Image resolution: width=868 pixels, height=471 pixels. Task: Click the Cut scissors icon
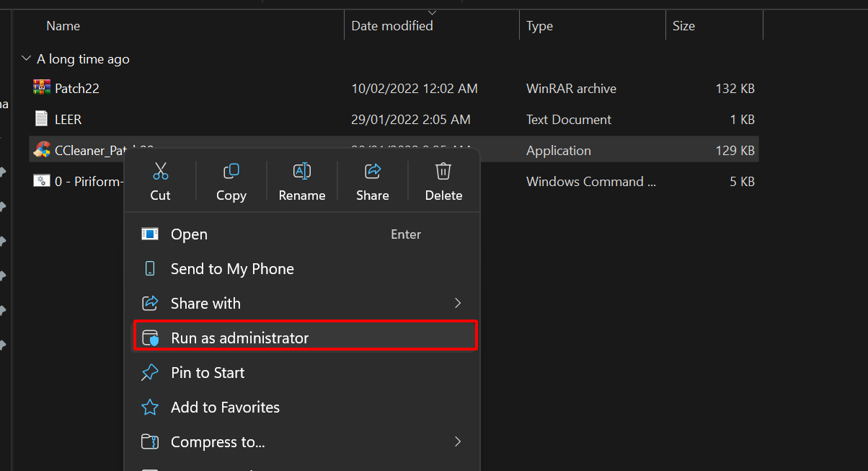tap(160, 172)
